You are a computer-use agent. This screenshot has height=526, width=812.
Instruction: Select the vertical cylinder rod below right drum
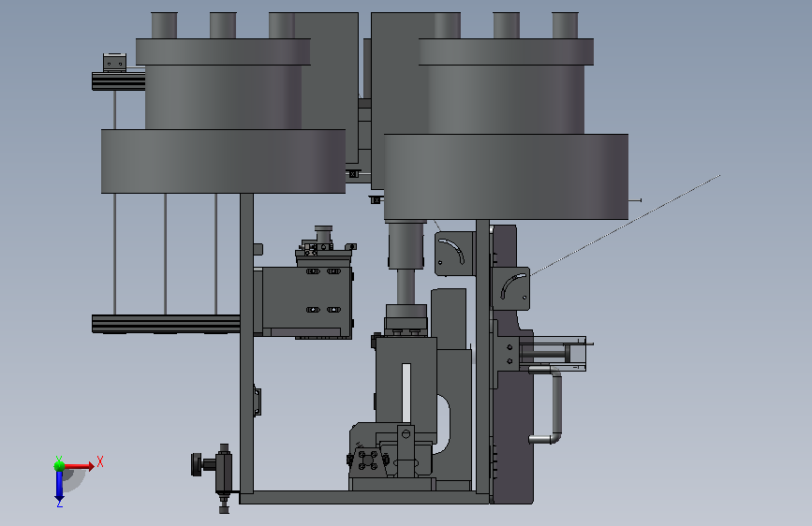pos(406,287)
